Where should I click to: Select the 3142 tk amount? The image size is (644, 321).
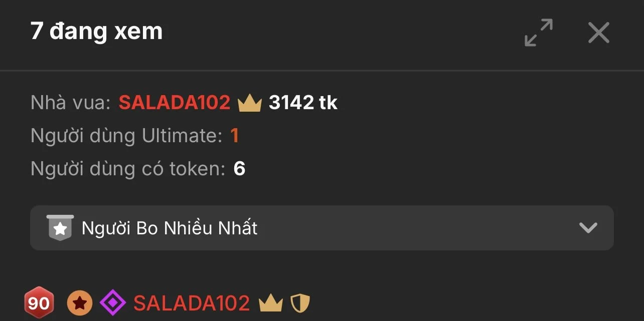pos(303,103)
